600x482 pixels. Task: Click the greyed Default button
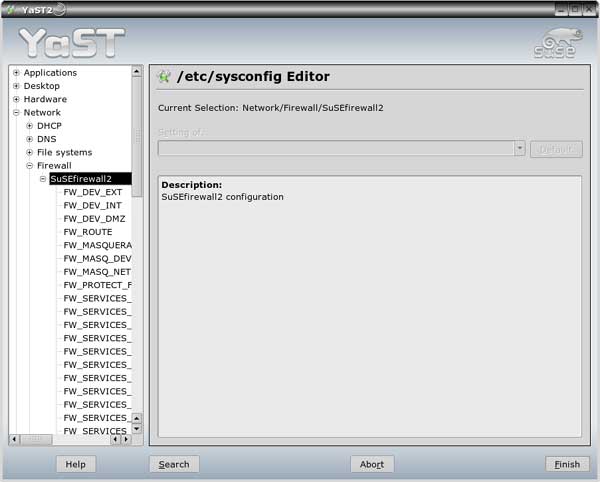click(x=556, y=149)
